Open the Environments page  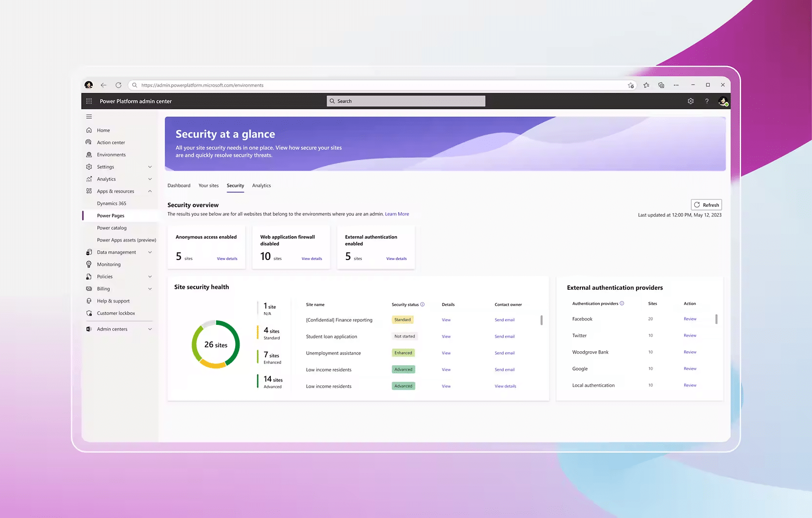click(111, 154)
